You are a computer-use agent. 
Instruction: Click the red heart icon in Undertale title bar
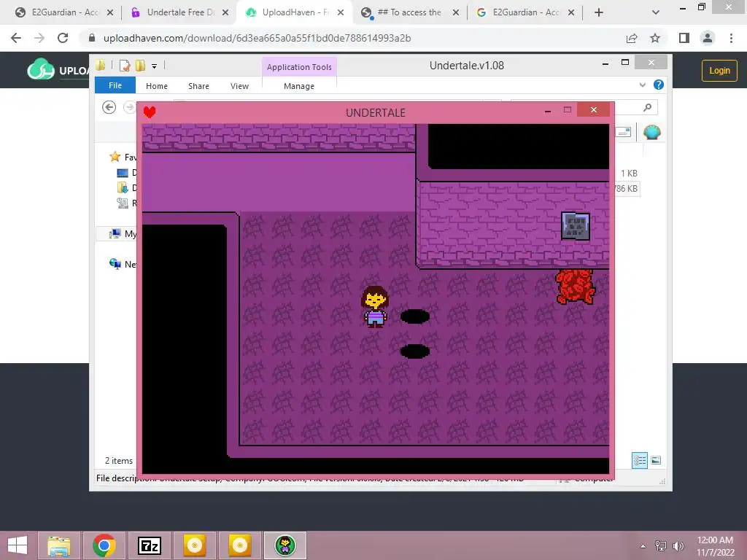click(150, 112)
